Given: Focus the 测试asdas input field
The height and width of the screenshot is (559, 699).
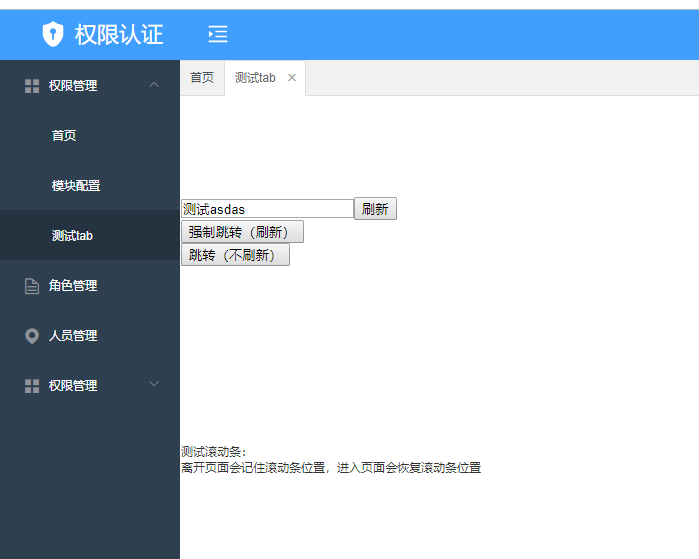Looking at the screenshot, I should click(267, 209).
